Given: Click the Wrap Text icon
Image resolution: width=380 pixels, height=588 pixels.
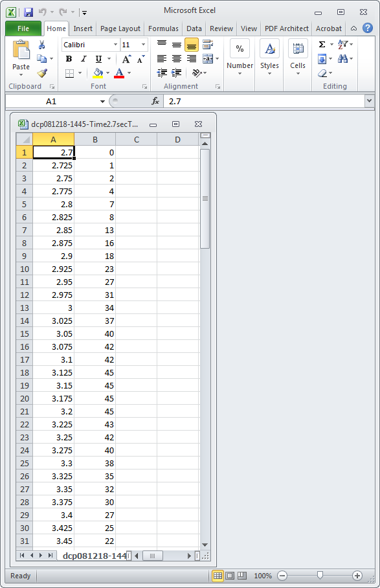Looking at the screenshot, I should [208, 45].
